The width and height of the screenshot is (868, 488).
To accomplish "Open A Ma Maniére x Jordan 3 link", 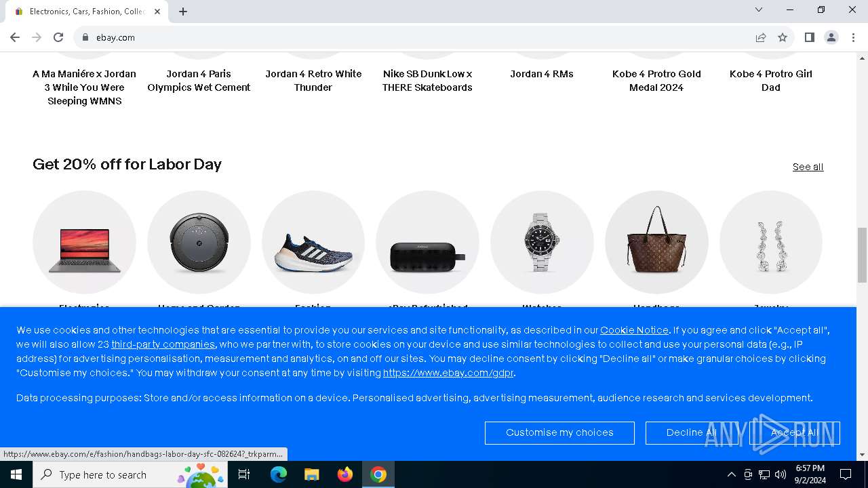I will click(84, 87).
